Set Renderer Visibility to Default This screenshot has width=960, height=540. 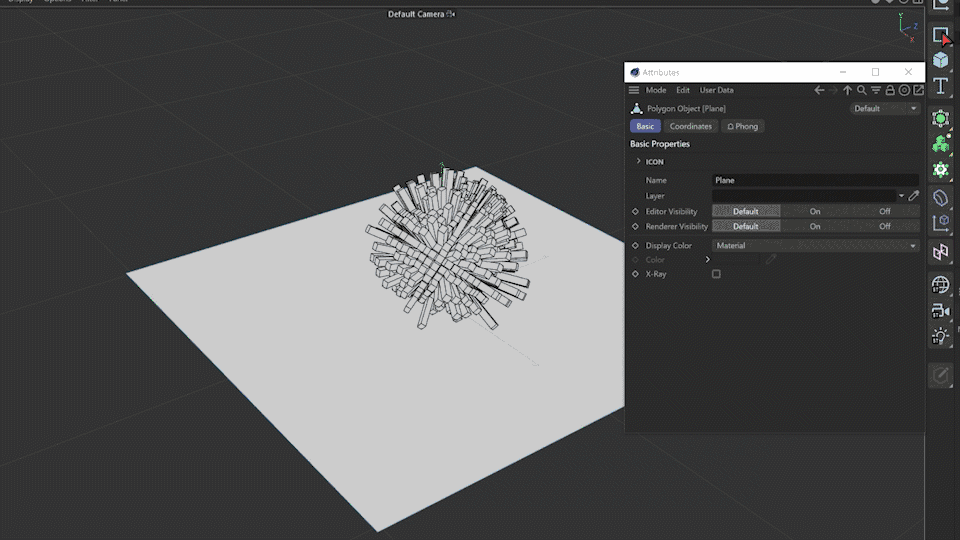pyautogui.click(x=746, y=227)
